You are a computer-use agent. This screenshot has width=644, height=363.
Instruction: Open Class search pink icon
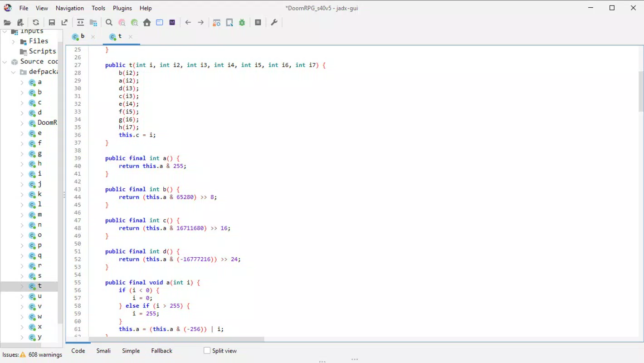click(x=122, y=22)
